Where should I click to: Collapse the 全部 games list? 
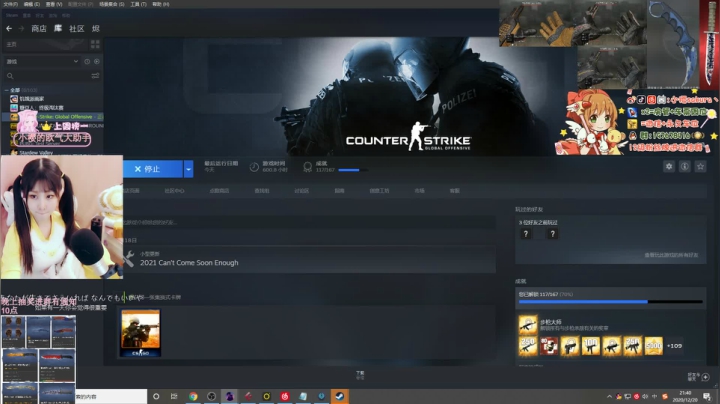[x=6, y=90]
